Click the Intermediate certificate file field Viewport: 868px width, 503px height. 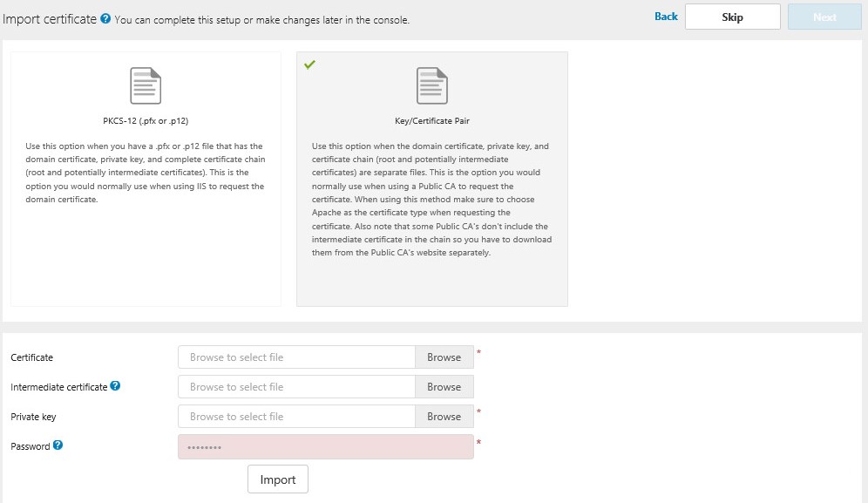pos(296,386)
